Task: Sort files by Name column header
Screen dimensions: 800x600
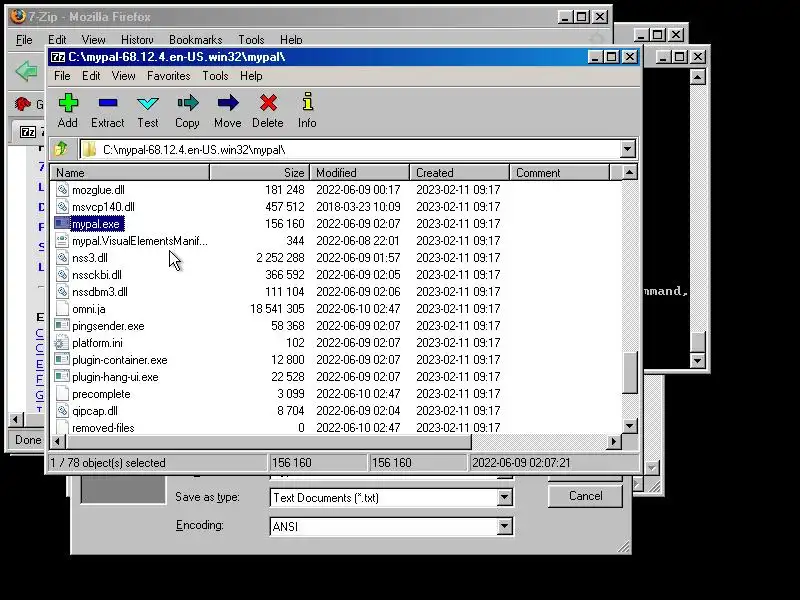Action: click(130, 172)
